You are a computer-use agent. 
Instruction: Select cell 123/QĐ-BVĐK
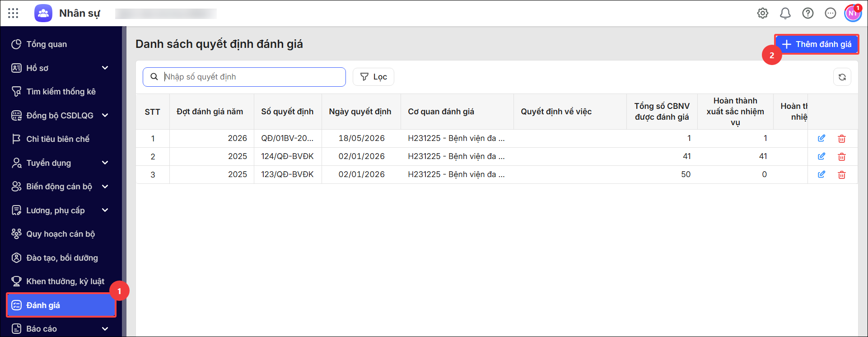288,174
